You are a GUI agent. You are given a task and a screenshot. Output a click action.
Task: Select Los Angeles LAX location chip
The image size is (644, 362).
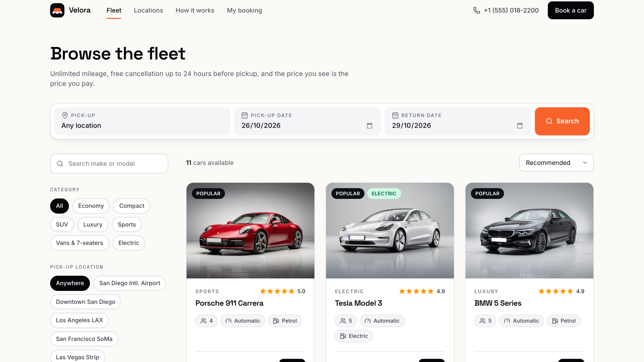pos(79,320)
